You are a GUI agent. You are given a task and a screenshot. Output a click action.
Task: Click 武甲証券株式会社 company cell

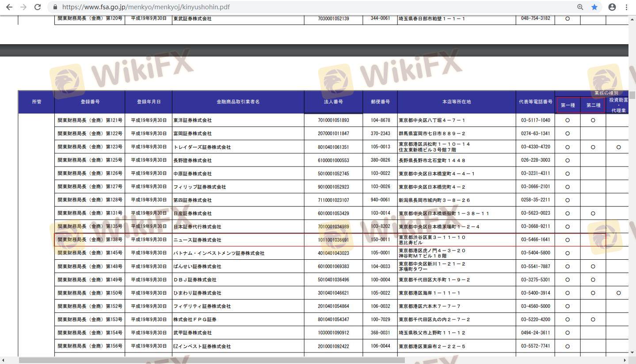(x=193, y=333)
